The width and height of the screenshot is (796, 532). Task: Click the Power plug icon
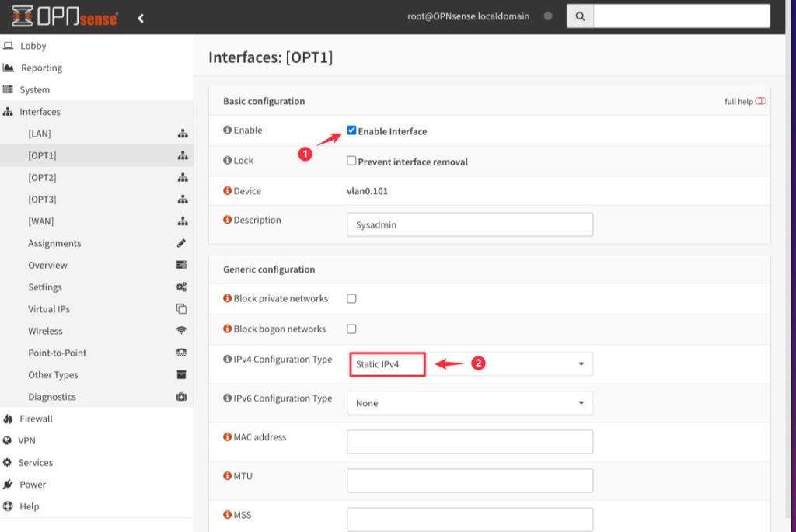click(8, 485)
